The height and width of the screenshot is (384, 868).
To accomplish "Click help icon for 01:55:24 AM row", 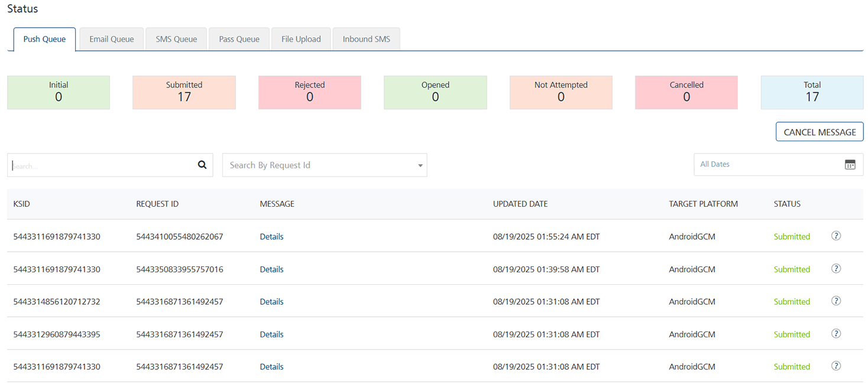I will [x=836, y=236].
